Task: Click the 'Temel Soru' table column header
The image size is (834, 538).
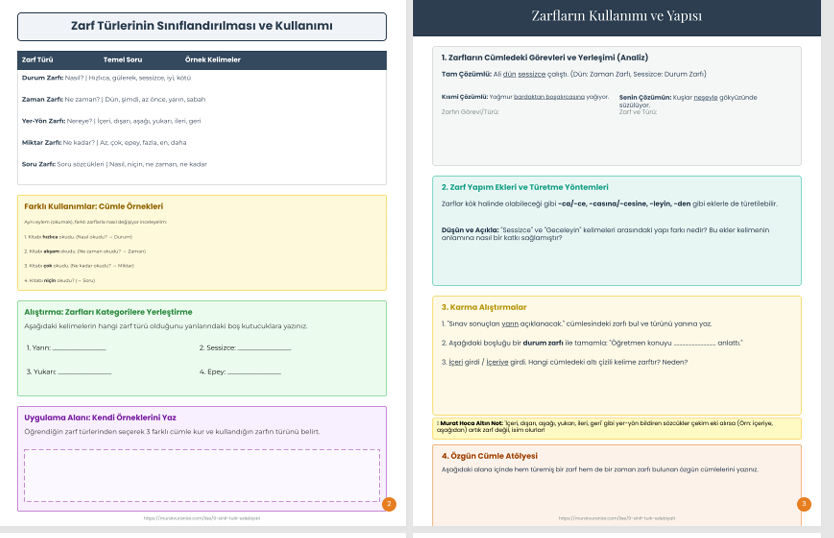Action: pyautogui.click(x=122, y=60)
